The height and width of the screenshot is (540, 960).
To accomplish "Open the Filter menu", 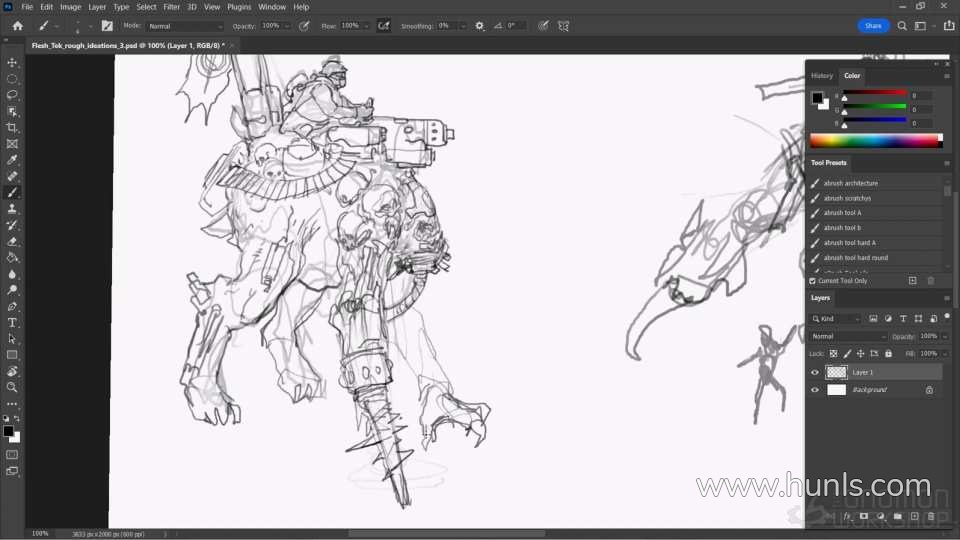I will (172, 7).
